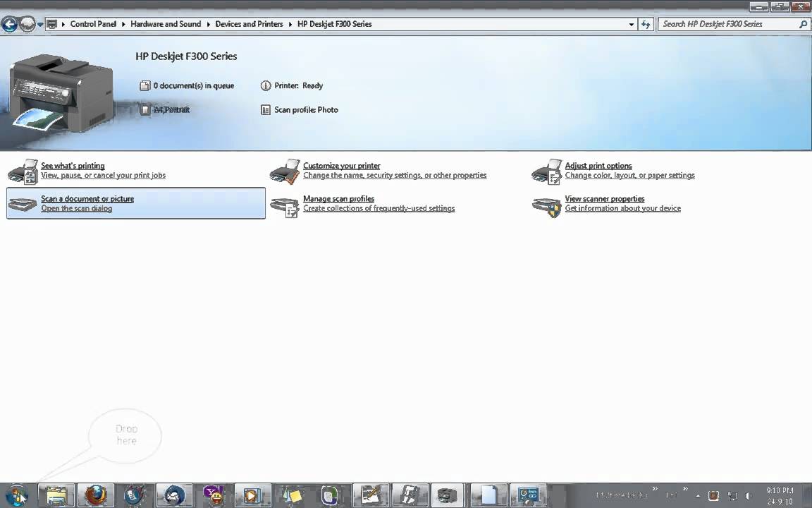Click the Forward navigation arrow
Viewport: 812px width, 508px height.
(x=27, y=24)
